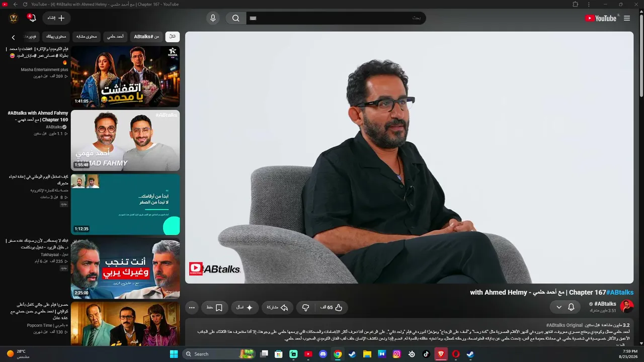Click the #ABtalks hashtag in video title
This screenshot has height=362, width=644.
[x=620, y=292]
